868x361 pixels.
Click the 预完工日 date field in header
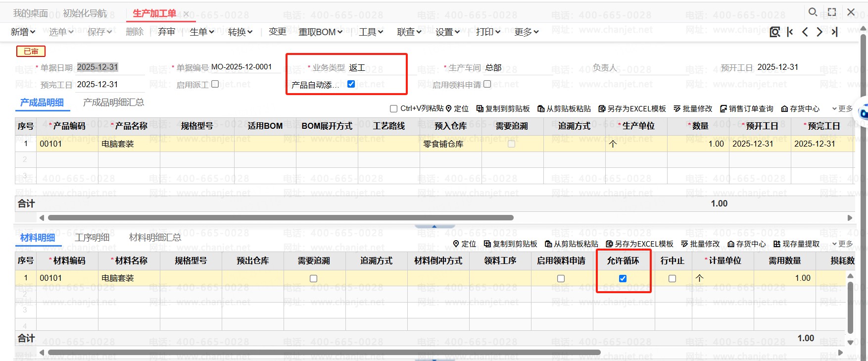tap(110, 85)
